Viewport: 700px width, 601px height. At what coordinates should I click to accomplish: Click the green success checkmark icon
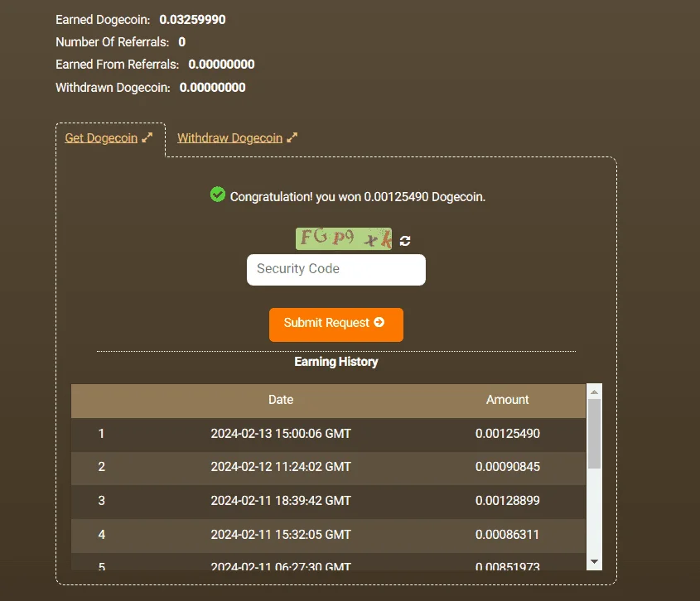pyautogui.click(x=218, y=194)
